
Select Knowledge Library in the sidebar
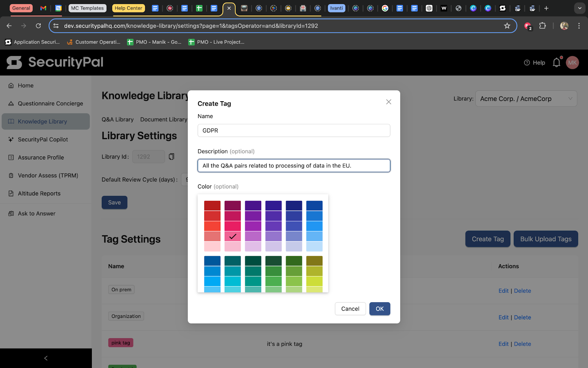pyautogui.click(x=46, y=121)
